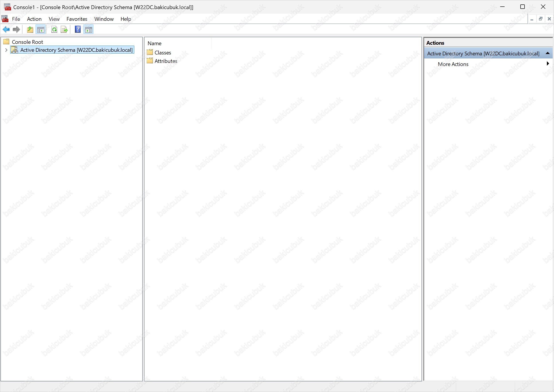The width and height of the screenshot is (554, 392).
Task: Click the MMC system menu icon beside File
Action: (5, 19)
